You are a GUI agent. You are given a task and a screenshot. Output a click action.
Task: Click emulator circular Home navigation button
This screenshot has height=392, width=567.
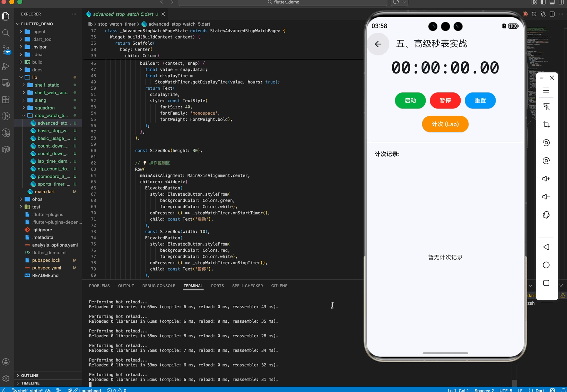pyautogui.click(x=546, y=265)
